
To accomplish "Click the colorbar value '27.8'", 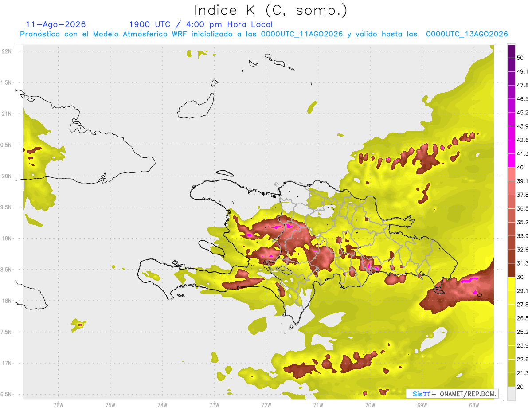I will click(x=523, y=305).
